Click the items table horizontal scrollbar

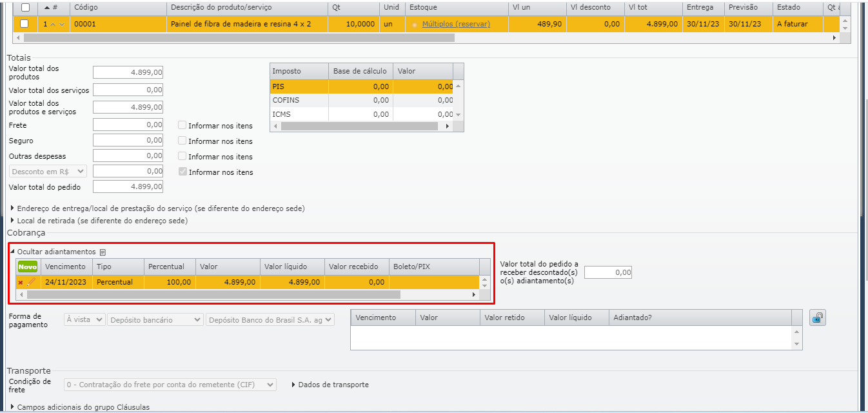tap(238, 37)
